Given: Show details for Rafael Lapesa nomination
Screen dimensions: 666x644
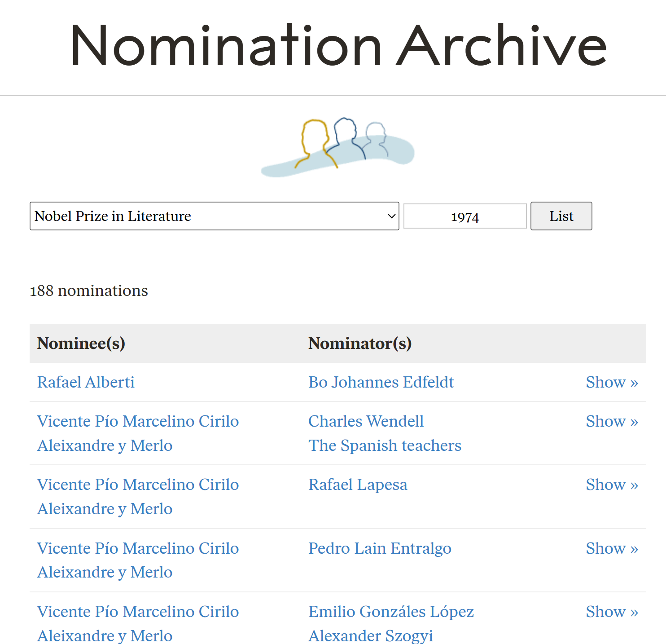Looking at the screenshot, I should tap(612, 485).
